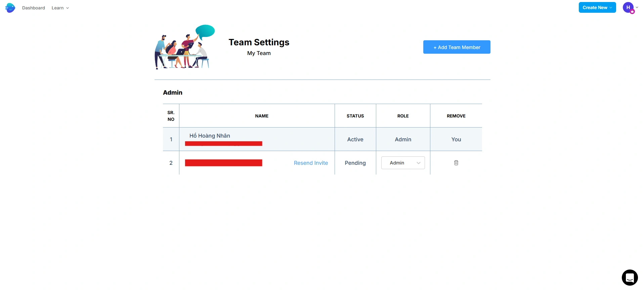Open the Create New dropdown
644x290 pixels.
[x=597, y=7]
